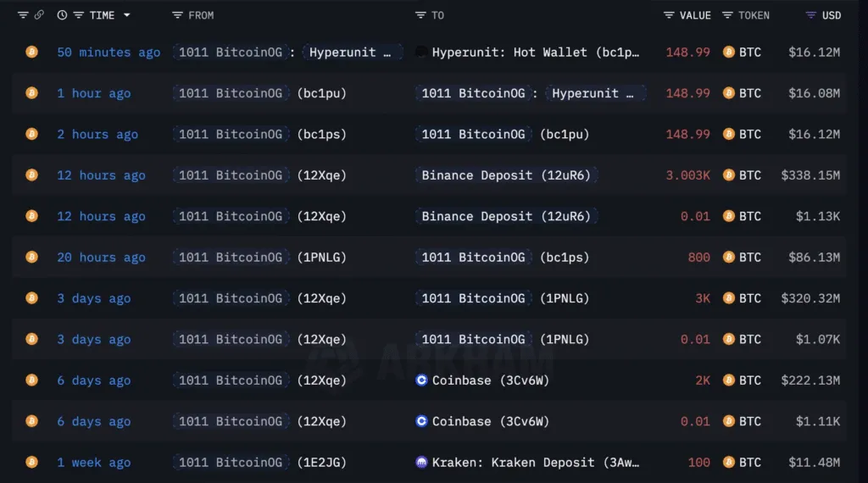This screenshot has height=483, width=868.
Task: Click the '50 minutes ago' transaction timestamp
Action: pos(108,53)
